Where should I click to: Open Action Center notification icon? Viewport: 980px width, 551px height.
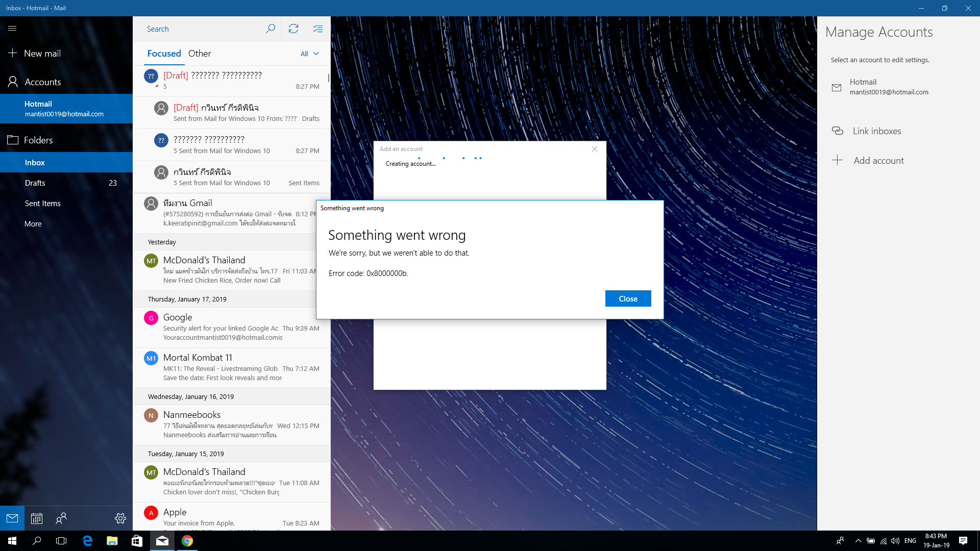click(963, 541)
